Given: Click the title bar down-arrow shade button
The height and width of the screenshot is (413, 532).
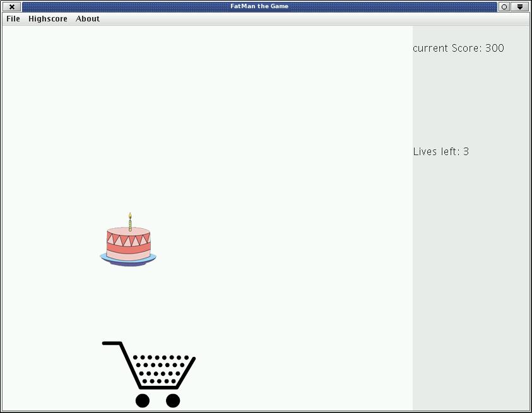Looking at the screenshot, I should click(x=520, y=6).
